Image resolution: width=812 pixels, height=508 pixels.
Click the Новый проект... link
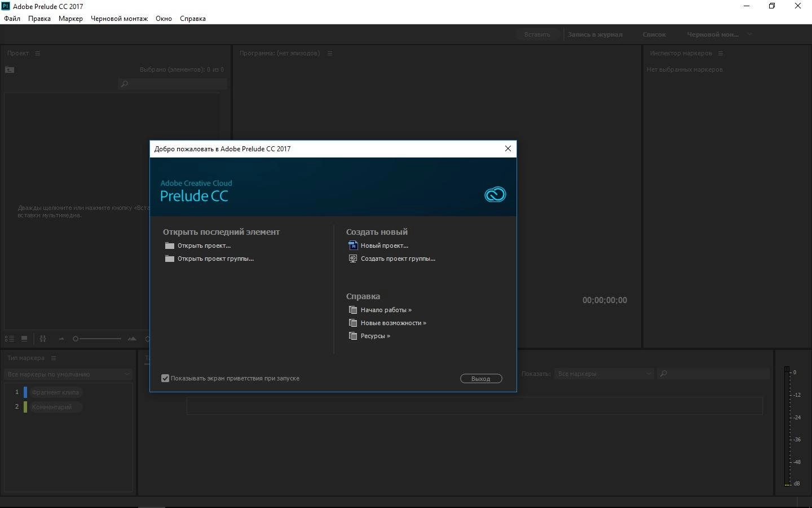click(385, 246)
